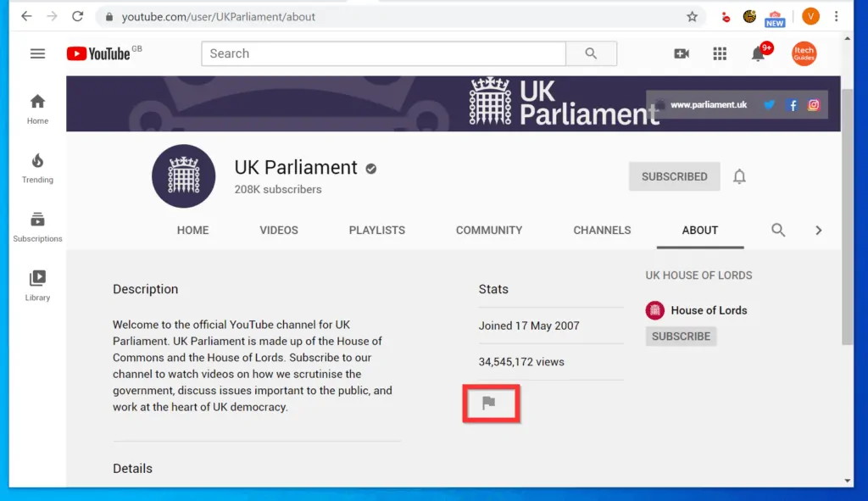
Task: Click the scrollbar up arrow
Action: pos(848,39)
